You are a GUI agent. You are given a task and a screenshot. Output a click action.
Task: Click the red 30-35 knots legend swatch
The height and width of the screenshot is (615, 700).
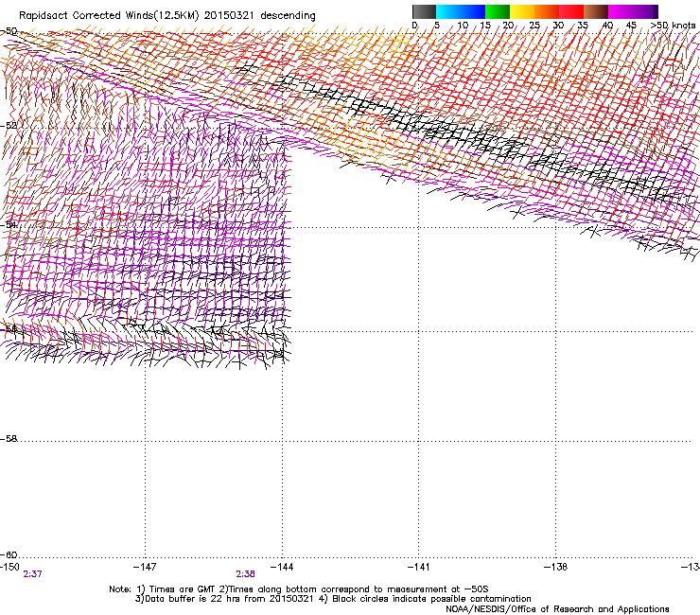click(x=571, y=11)
